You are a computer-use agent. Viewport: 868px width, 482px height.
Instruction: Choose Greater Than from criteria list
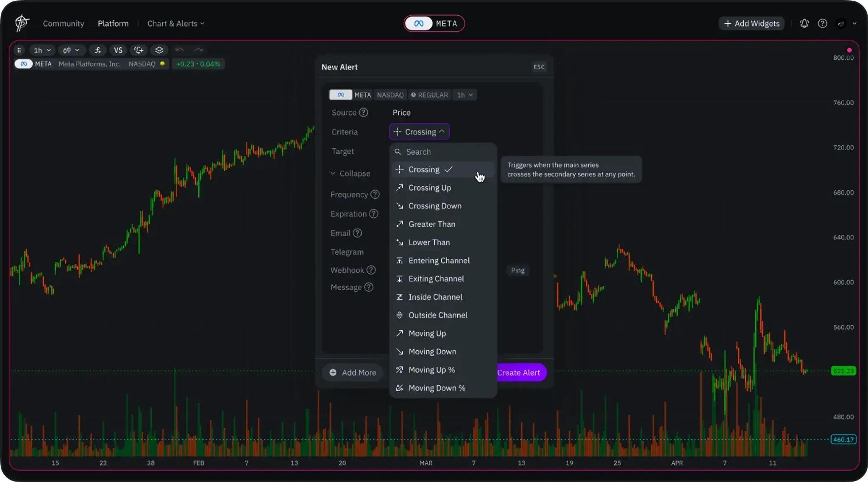pyautogui.click(x=431, y=224)
